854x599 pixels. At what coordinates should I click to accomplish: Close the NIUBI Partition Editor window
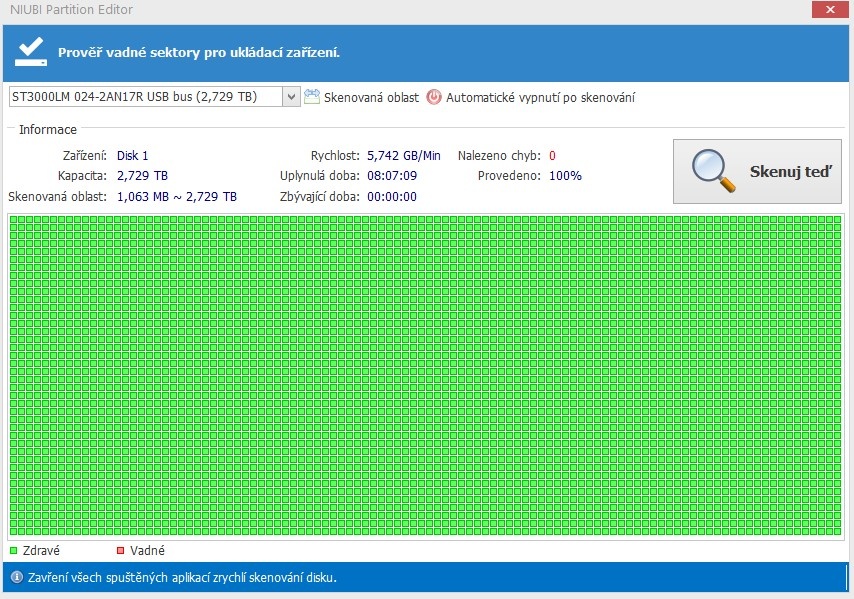(828, 10)
